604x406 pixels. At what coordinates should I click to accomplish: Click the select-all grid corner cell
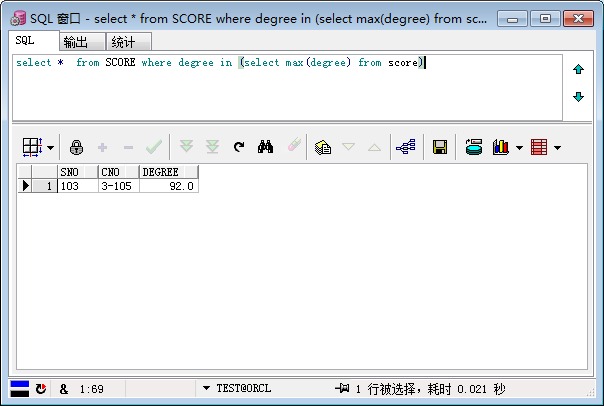[x=25, y=172]
